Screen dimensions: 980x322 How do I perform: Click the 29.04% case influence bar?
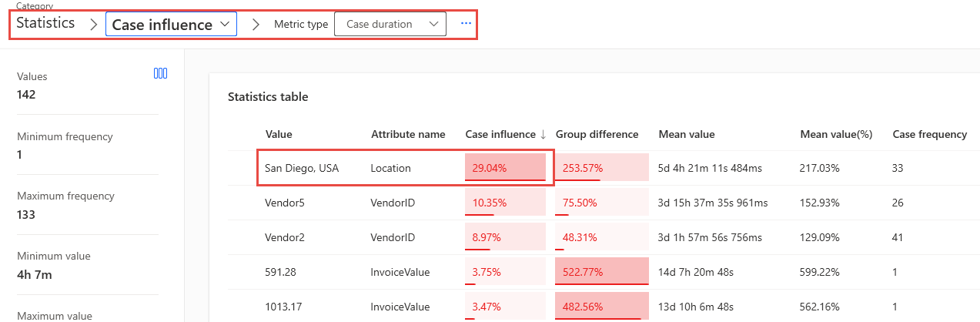tap(505, 168)
